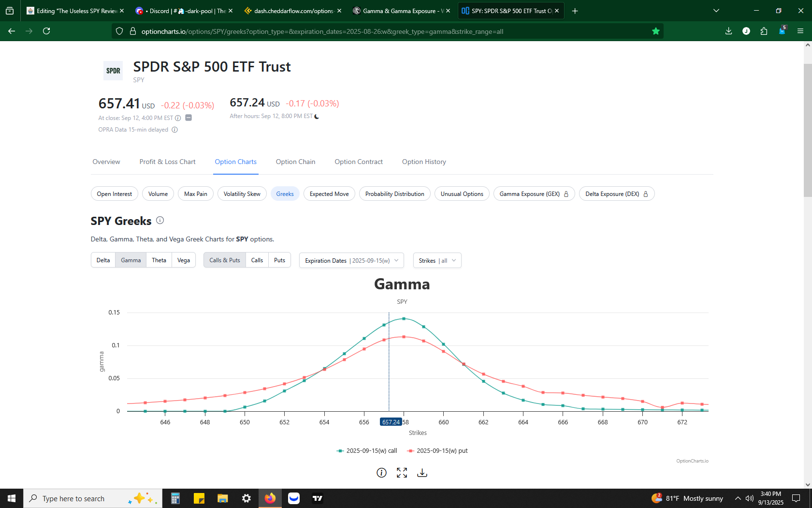Click page vertical scrollbar thumb

coord(808,130)
